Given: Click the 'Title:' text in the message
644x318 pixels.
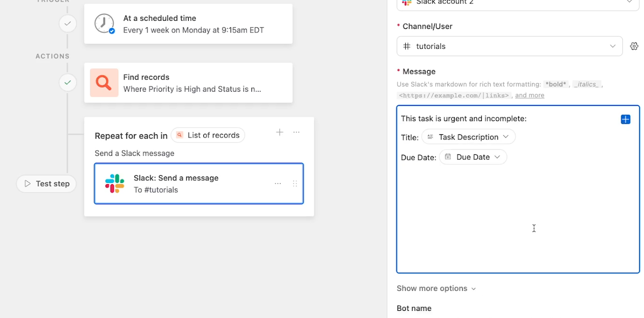Looking at the screenshot, I should click(410, 137).
